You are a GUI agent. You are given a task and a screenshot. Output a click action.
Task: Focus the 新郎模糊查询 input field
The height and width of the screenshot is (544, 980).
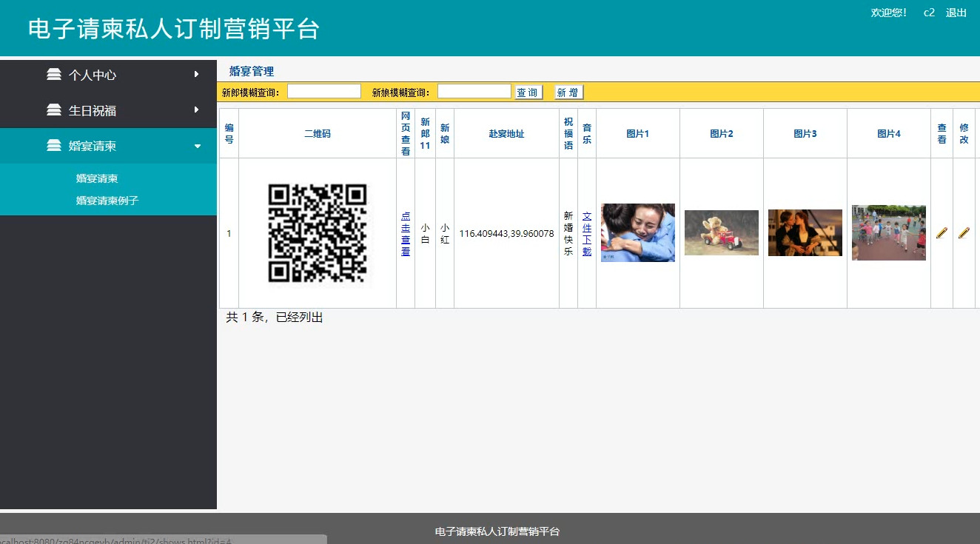324,91
